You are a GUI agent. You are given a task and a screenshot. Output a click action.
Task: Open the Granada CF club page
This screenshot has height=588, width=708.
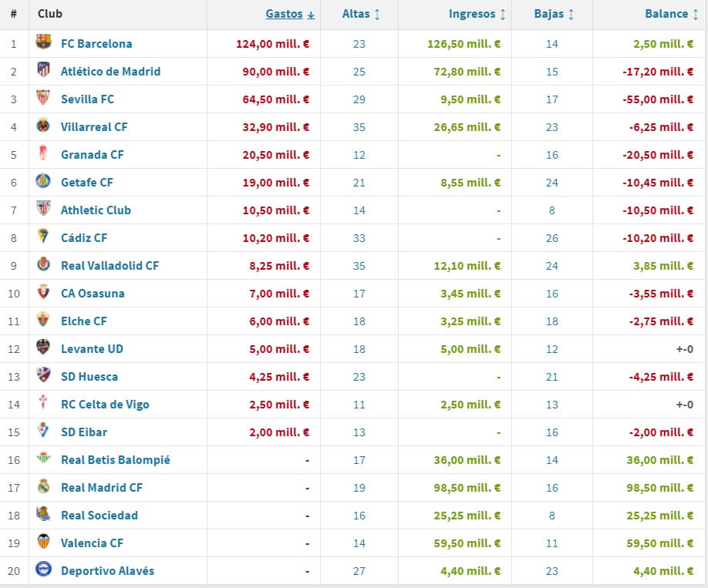(92, 155)
